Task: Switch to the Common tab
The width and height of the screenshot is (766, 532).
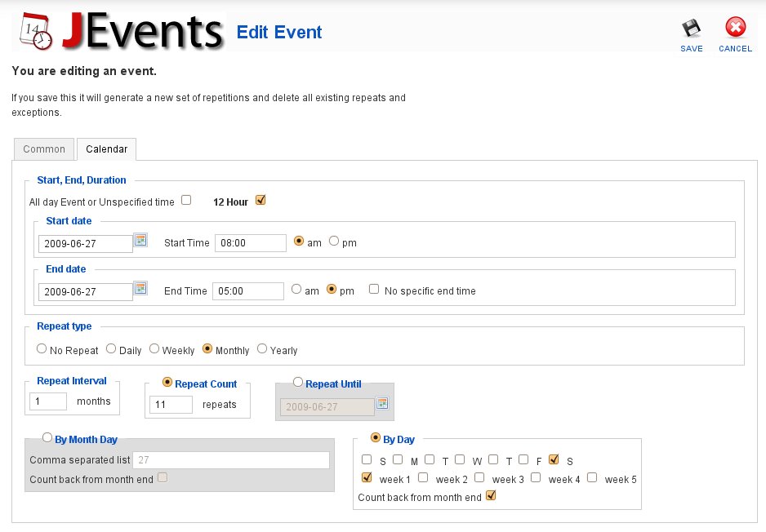Action: click(44, 149)
